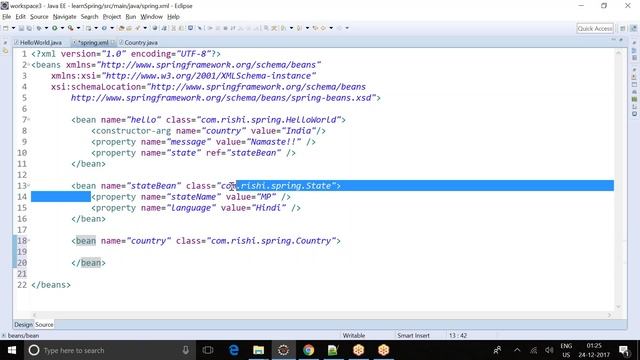Click the Restore icon in left trim
Screen dimensions: 640x360
coord(5,42)
